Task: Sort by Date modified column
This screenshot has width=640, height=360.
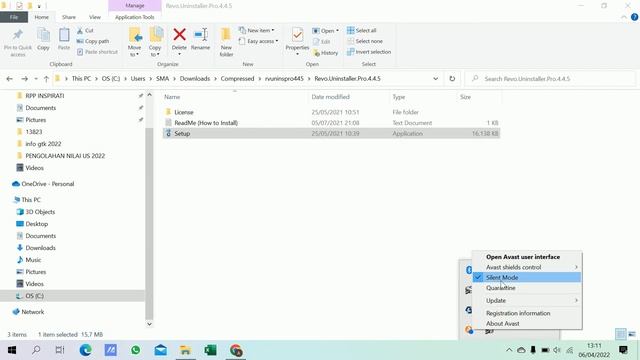Action: click(x=330, y=97)
